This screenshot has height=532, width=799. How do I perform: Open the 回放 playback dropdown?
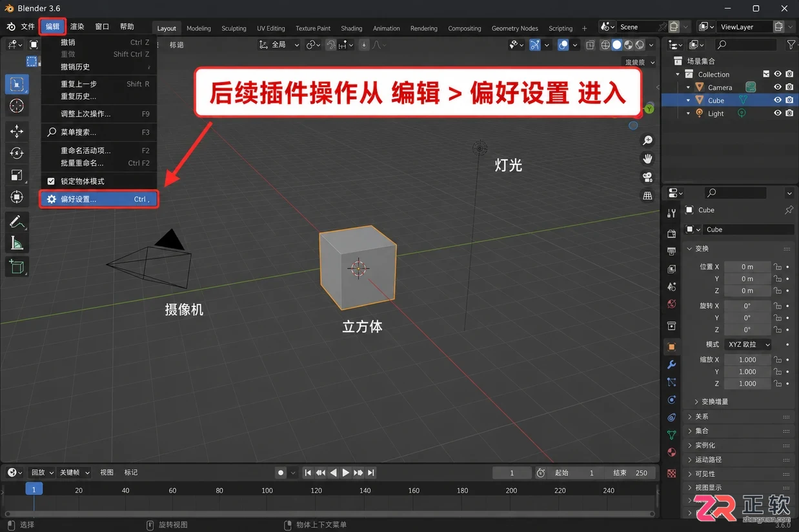tap(41, 473)
